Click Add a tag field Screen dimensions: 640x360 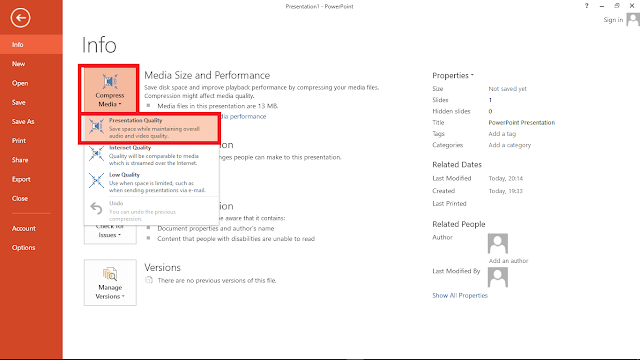tap(502, 133)
